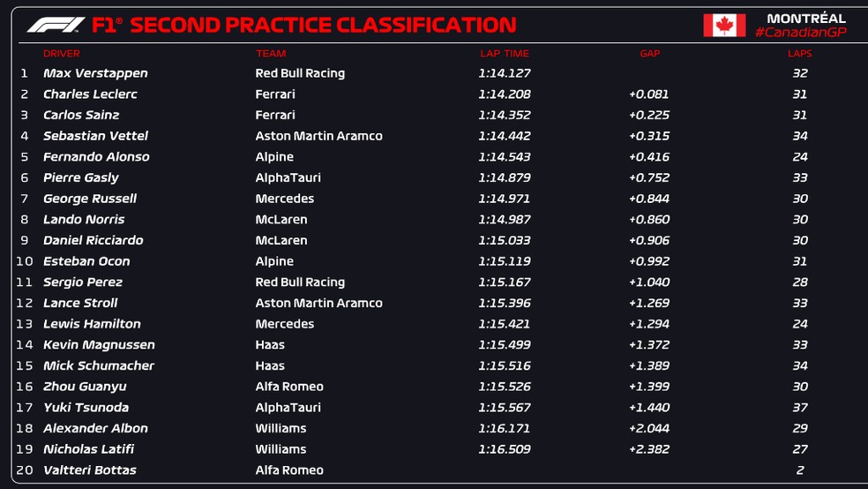The image size is (868, 489).
Task: Select Valtteri Bottas in position 20
Action: [x=90, y=470]
